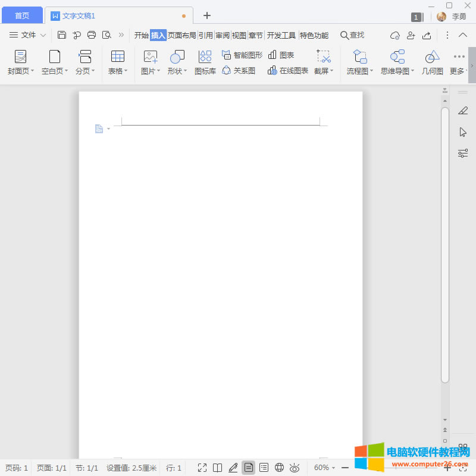Click the 智能图形 smart art icon

tap(227, 55)
